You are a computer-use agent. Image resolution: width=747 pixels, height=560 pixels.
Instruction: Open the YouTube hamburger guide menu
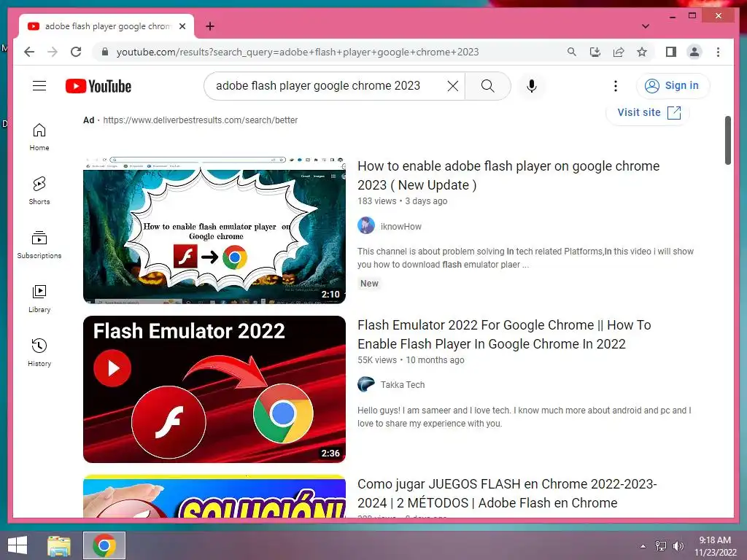(x=39, y=86)
